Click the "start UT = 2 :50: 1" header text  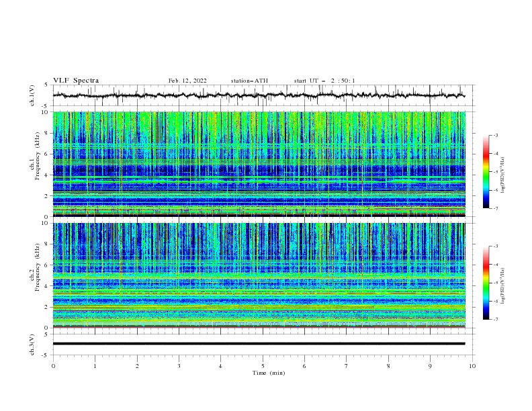point(324,81)
